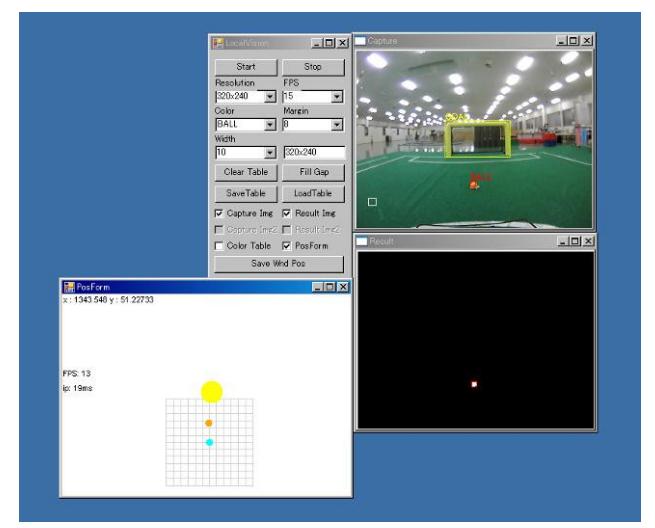Open the Resolution 320x240 dropdown
655x528 pixels.
(270, 96)
